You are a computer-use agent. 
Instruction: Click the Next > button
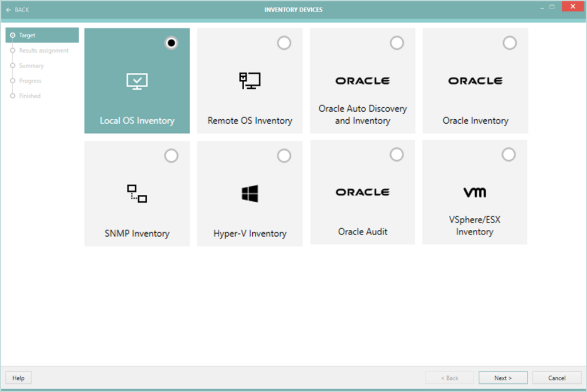tap(503, 378)
